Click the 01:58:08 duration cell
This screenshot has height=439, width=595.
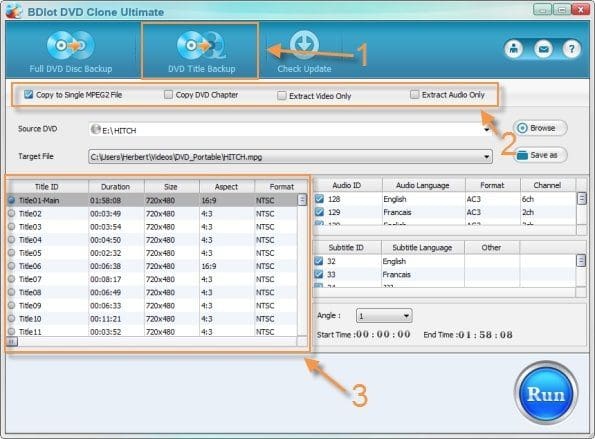105,200
